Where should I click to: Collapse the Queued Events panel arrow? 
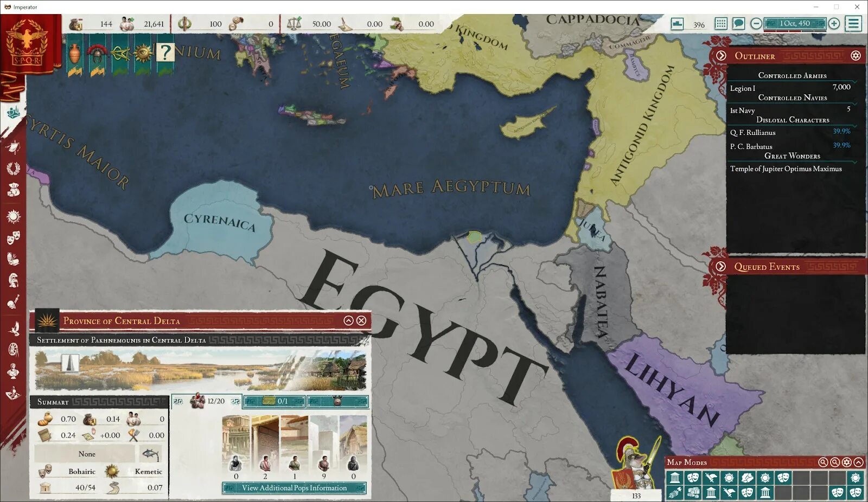(x=720, y=266)
